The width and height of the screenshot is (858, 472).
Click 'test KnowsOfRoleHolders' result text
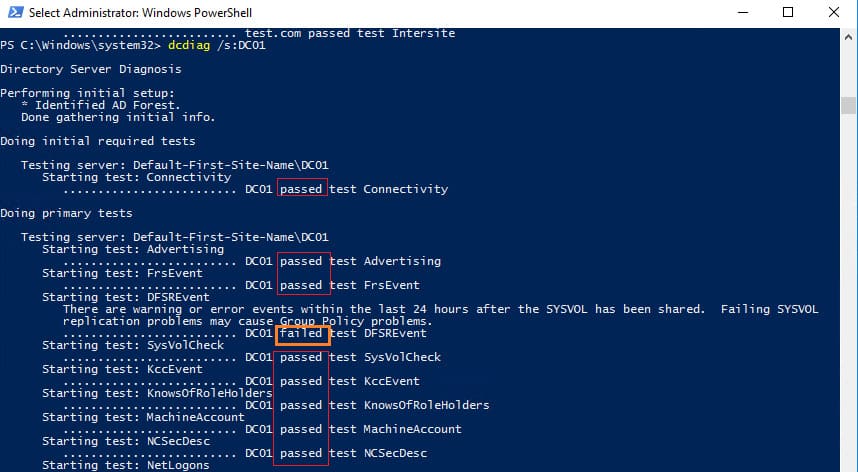pos(409,405)
